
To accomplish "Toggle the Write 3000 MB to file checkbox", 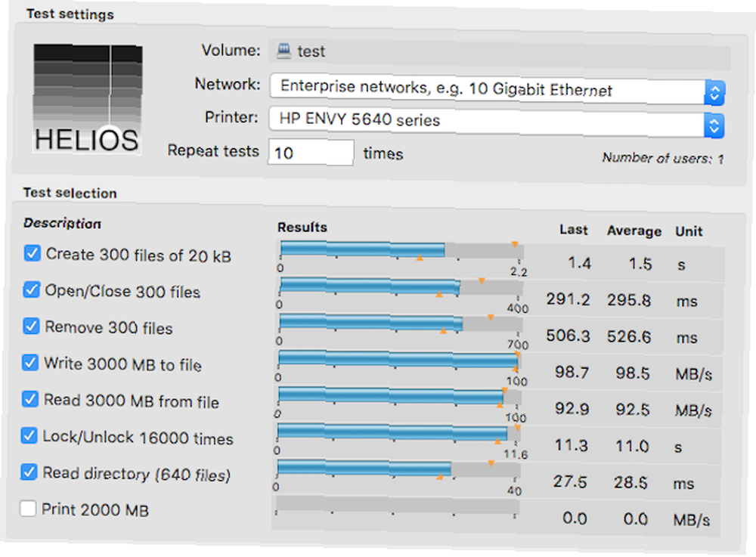I will click(x=30, y=362).
